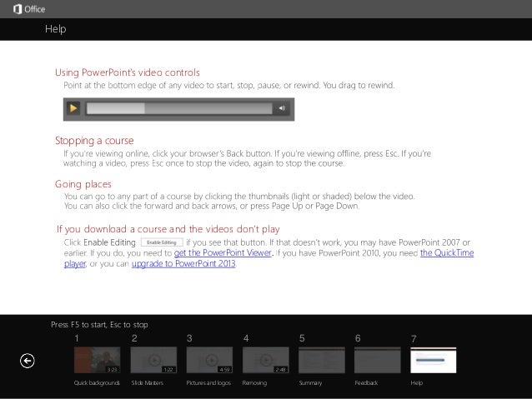
Task: Seek within the video progress bar
Action: point(179,108)
